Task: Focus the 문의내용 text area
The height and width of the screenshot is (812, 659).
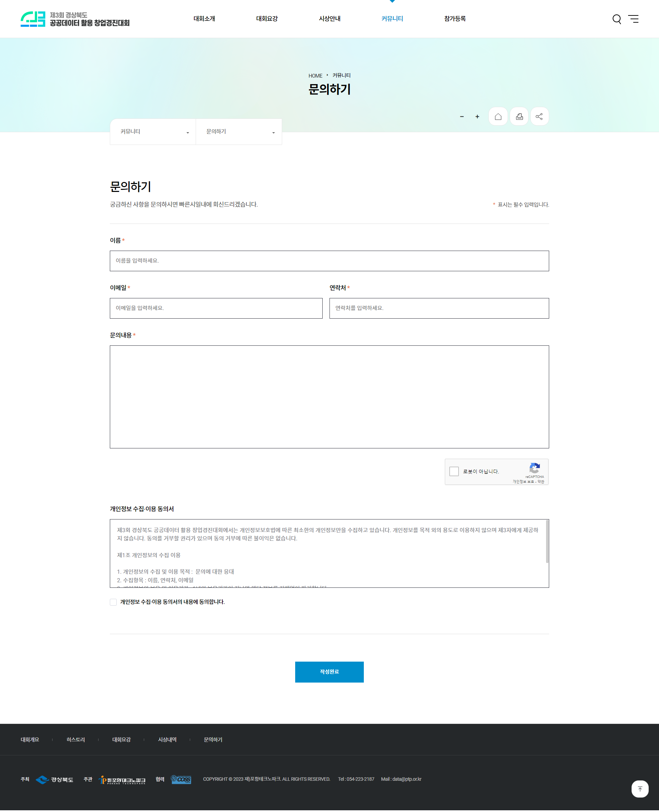Action: tap(329, 397)
